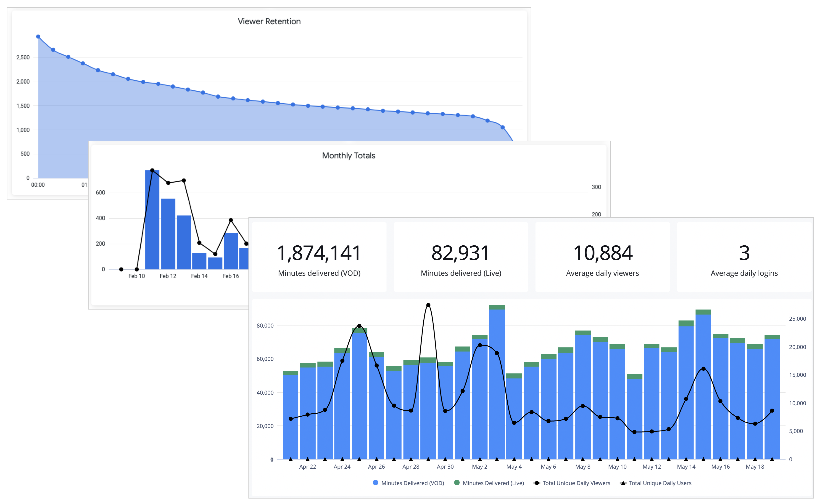Toggle the Minutes Delivered (VOD) legend label

(x=412, y=483)
